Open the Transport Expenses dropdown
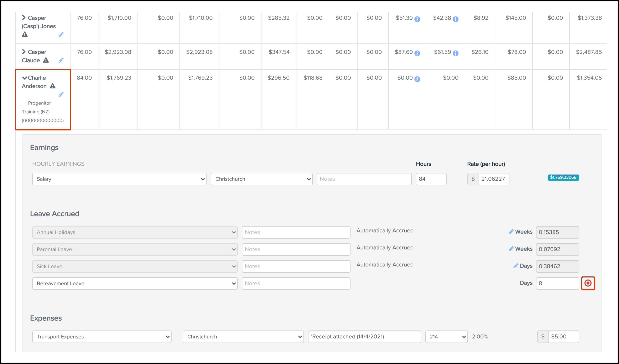Viewport: 619px width, 364px height. click(102, 337)
